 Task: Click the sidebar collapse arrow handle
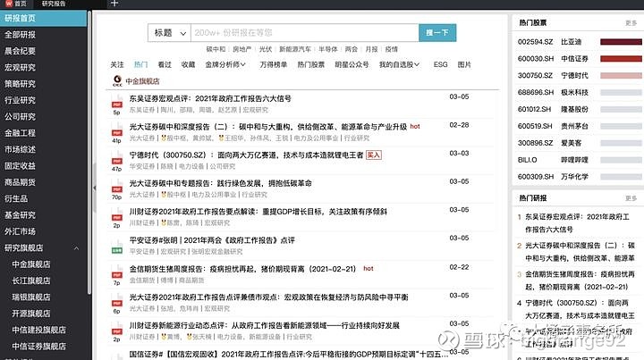pos(94,188)
